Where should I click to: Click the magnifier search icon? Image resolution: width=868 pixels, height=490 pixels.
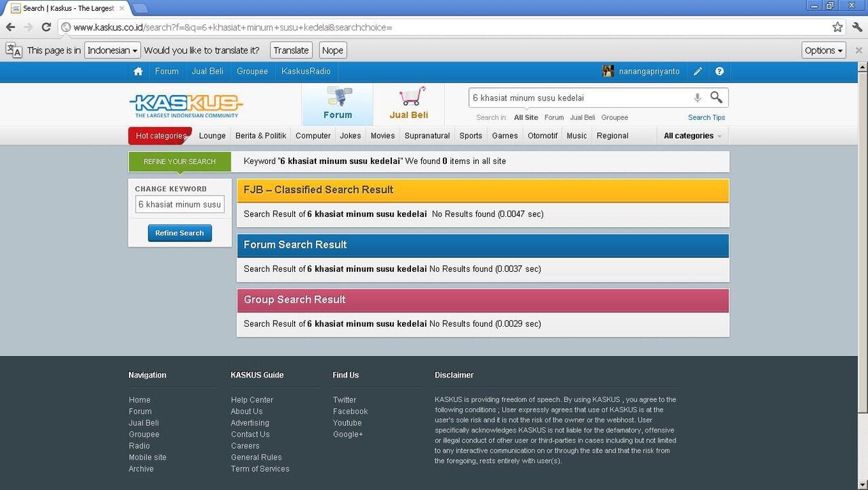coord(716,98)
